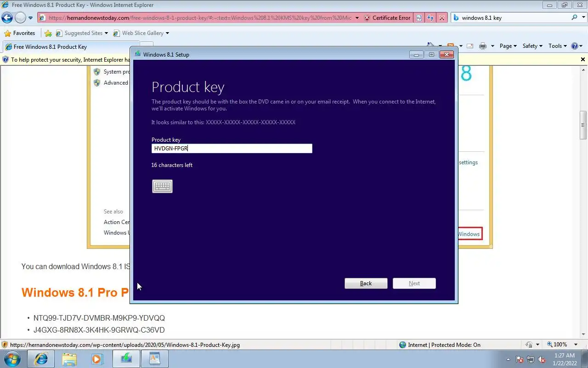
Task: Click the Help question mark icon
Action: (574, 46)
